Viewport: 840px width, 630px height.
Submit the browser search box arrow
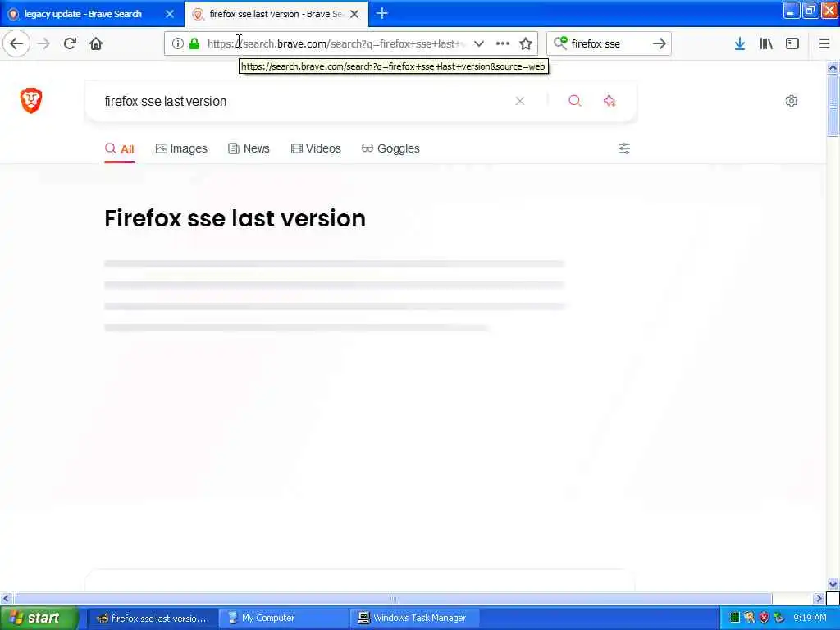point(660,43)
